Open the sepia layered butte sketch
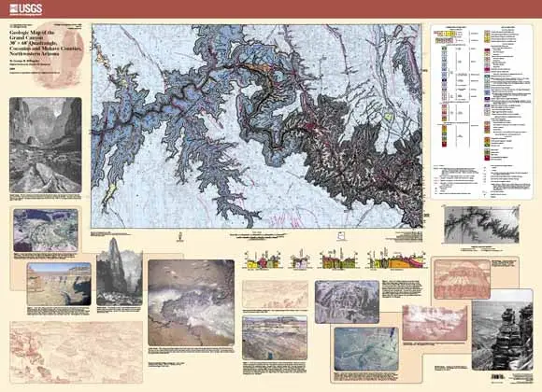The width and height of the screenshot is (542, 392). pos(462,279)
